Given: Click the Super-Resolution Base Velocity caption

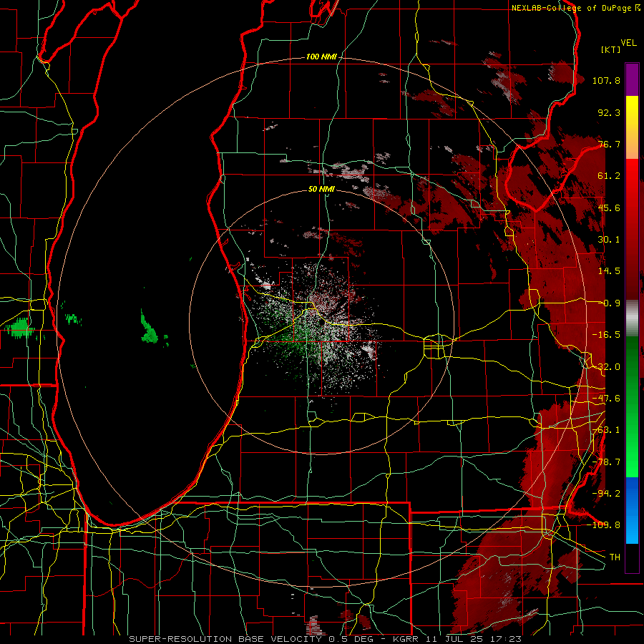Looking at the screenshot, I should click(x=325, y=639).
